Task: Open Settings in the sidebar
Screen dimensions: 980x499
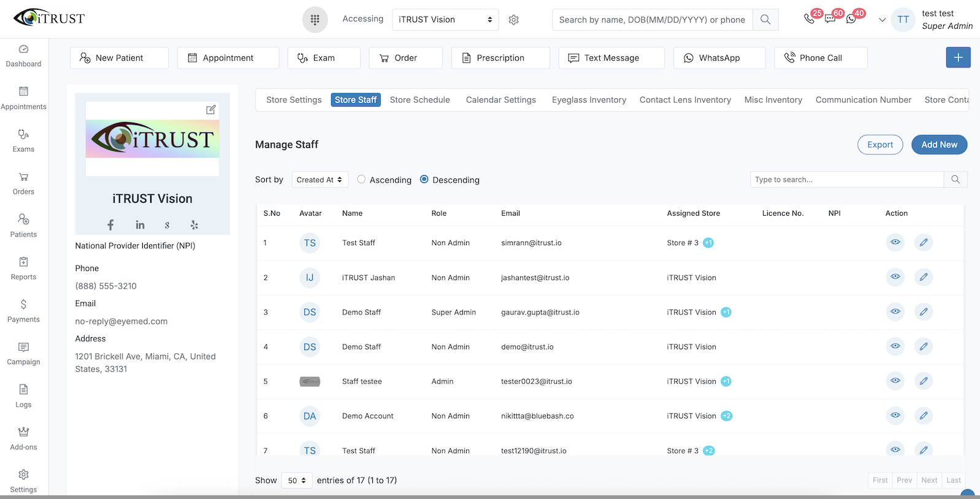Action: (x=23, y=481)
